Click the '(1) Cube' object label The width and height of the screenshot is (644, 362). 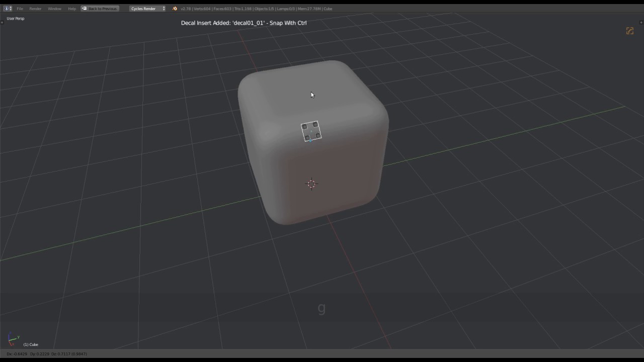tap(31, 344)
